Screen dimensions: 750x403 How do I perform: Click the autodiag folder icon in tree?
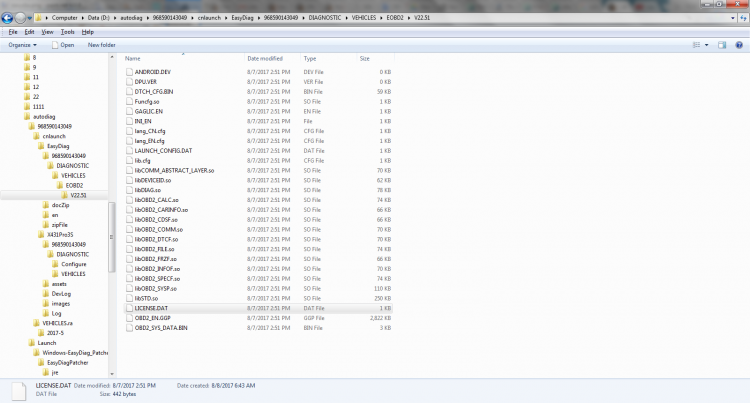click(x=27, y=117)
